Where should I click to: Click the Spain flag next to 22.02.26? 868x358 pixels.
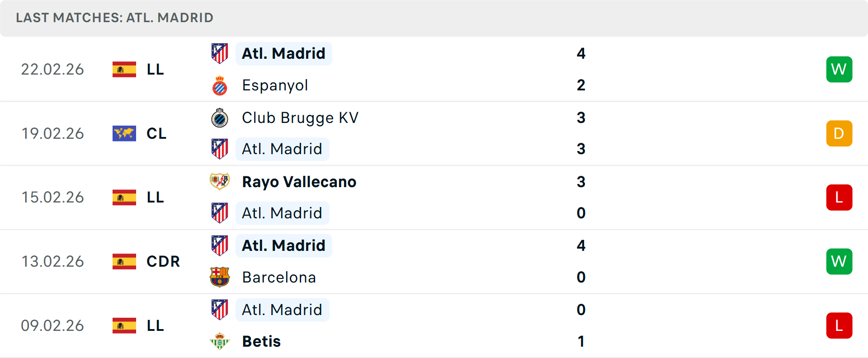tap(124, 69)
